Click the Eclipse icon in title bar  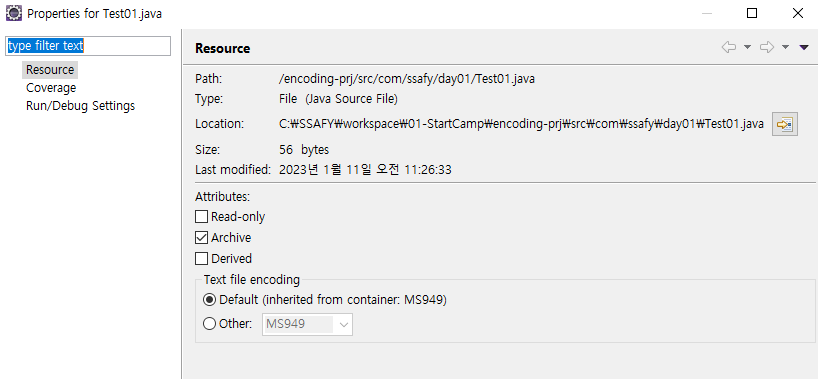(x=14, y=13)
